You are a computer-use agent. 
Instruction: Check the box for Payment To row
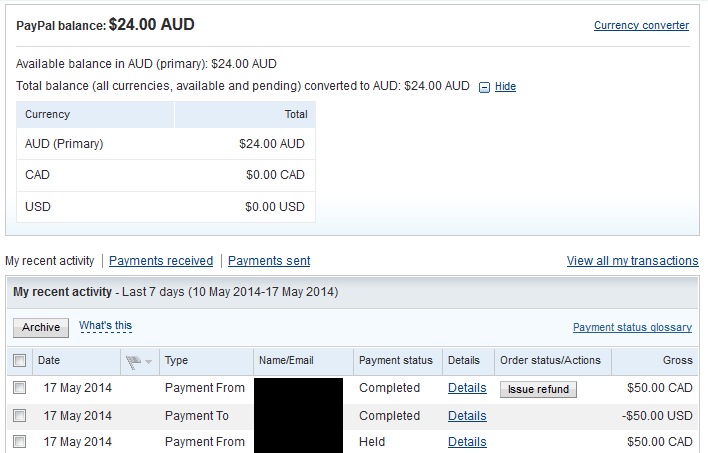pos(19,416)
